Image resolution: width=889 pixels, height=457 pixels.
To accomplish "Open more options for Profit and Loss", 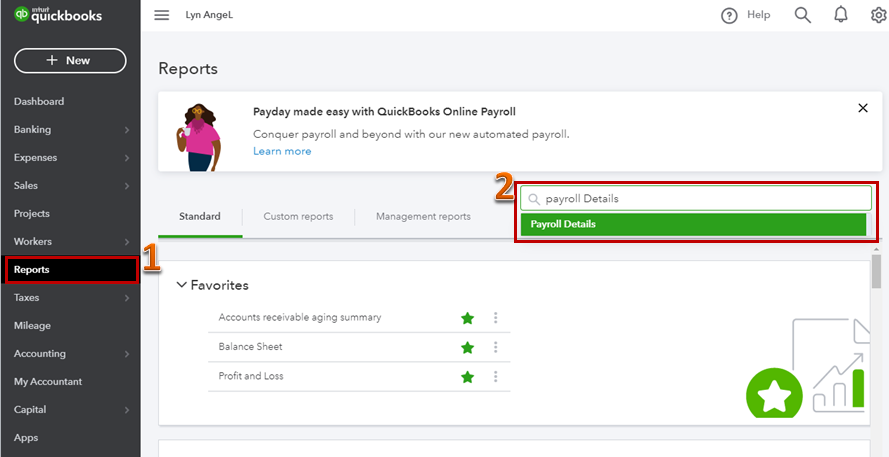I will (x=496, y=376).
